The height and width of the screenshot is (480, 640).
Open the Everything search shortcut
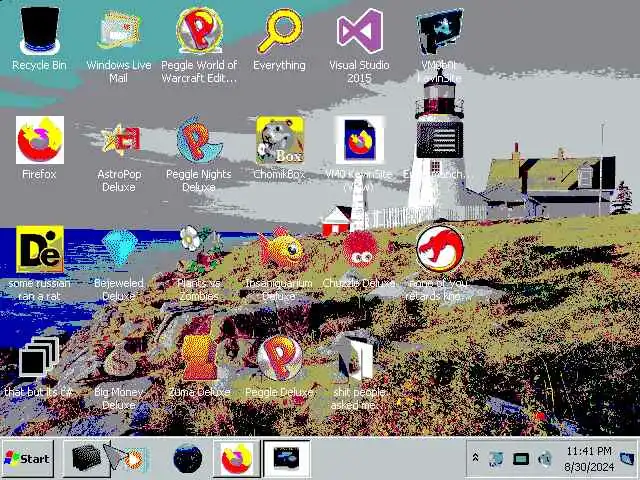(280, 31)
